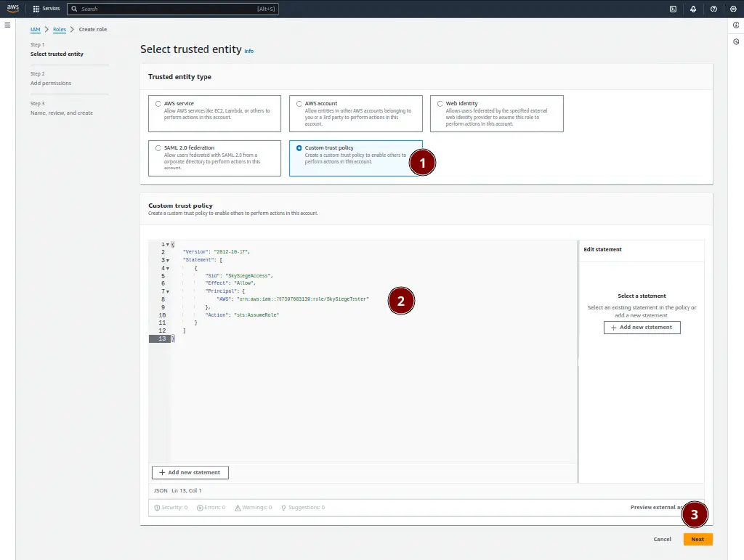744x560 pixels.
Task: Click the JSON Ln 13, Col 1 status text
Action: [x=177, y=490]
